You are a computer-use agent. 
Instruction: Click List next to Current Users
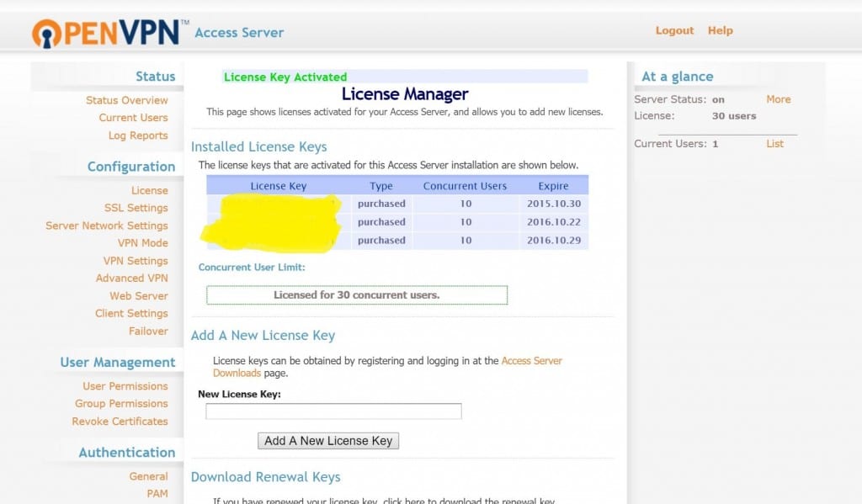(775, 143)
